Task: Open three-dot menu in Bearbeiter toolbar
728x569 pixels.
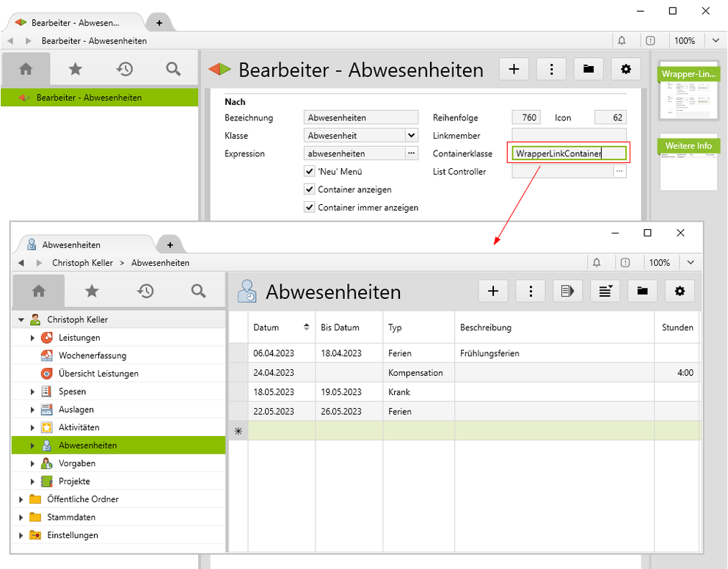Action: 551,69
